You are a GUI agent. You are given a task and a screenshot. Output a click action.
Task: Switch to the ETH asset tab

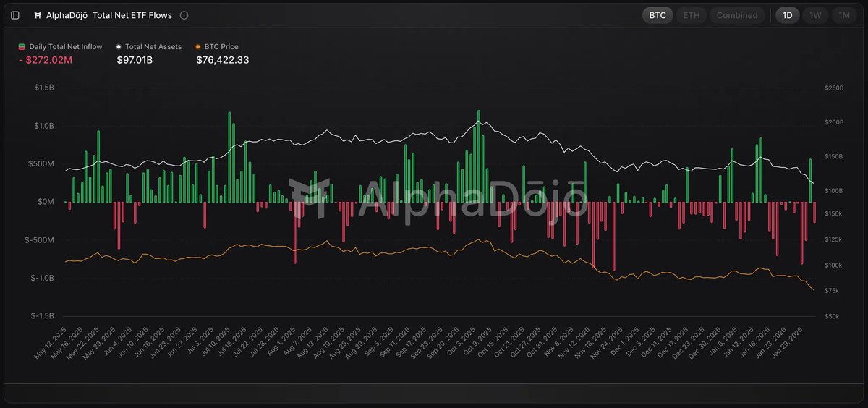click(692, 15)
